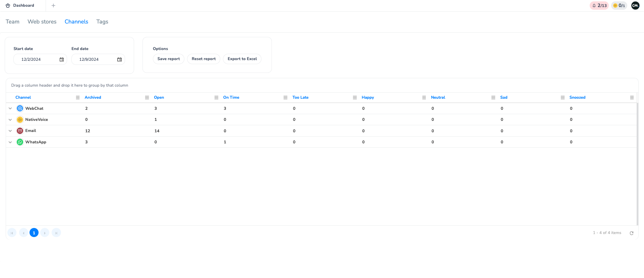Image resolution: width=644 pixels, height=278 pixels.
Task: Open the Start date calendar picker
Action: point(62,59)
